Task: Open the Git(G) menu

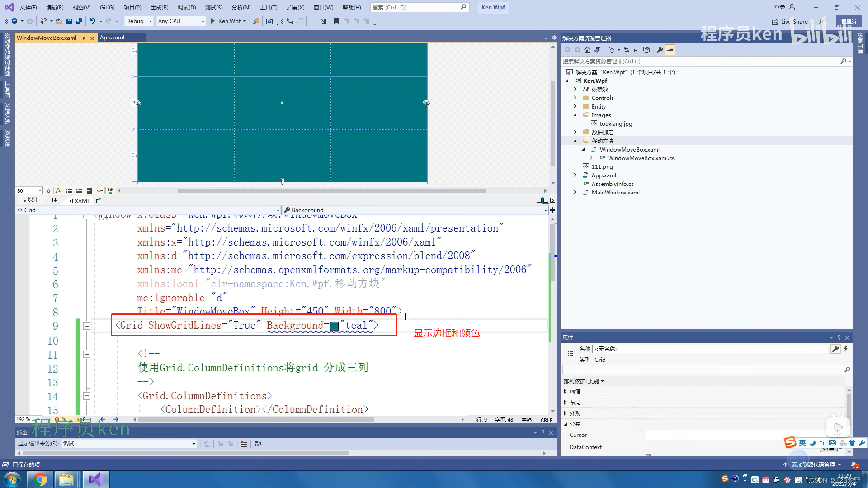Action: [x=107, y=7]
